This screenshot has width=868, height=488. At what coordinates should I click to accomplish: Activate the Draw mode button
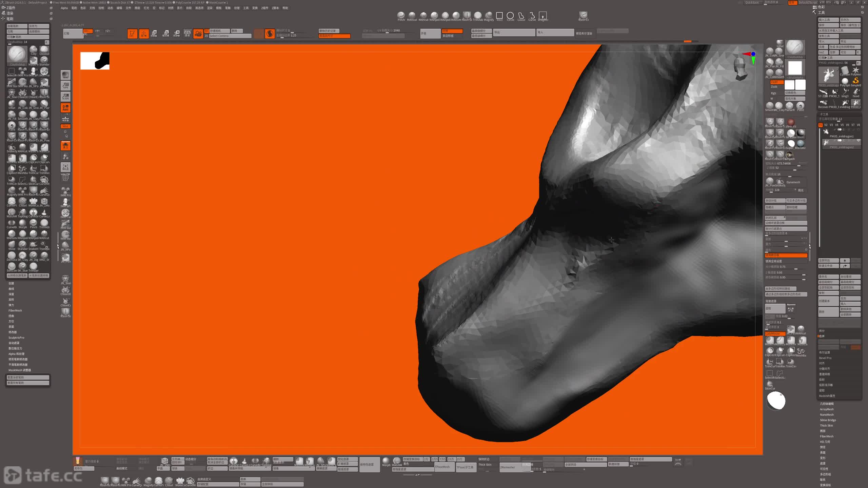(x=144, y=34)
